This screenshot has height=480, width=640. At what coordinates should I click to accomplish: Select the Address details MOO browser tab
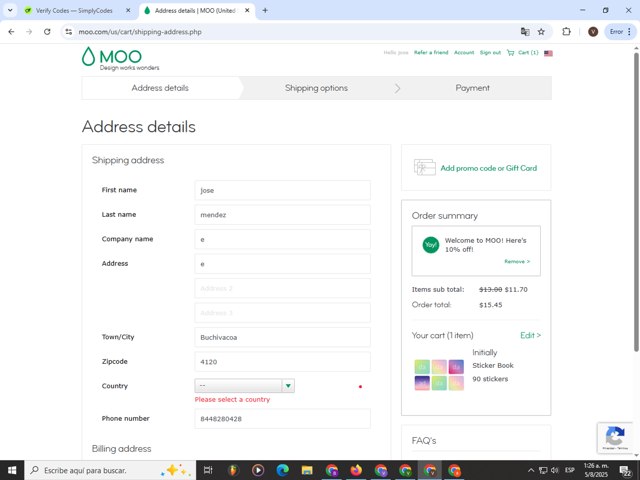pyautogui.click(x=195, y=11)
